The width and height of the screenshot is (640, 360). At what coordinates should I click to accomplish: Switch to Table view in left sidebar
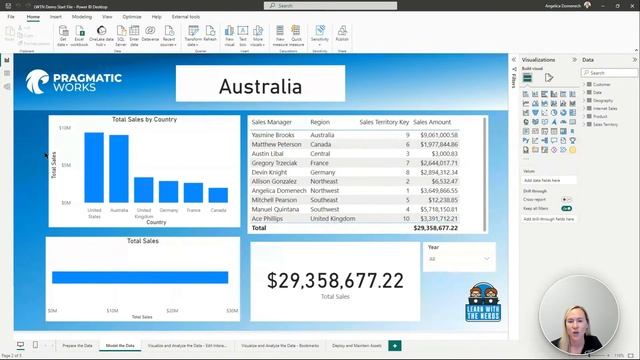[x=7, y=73]
